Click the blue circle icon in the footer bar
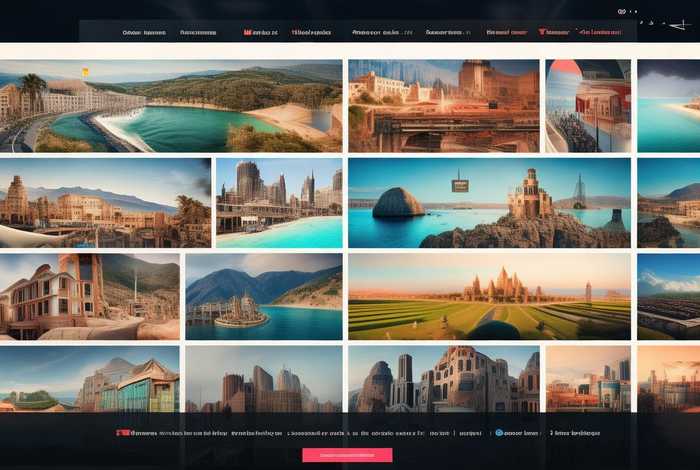The width and height of the screenshot is (700, 470). (499, 433)
